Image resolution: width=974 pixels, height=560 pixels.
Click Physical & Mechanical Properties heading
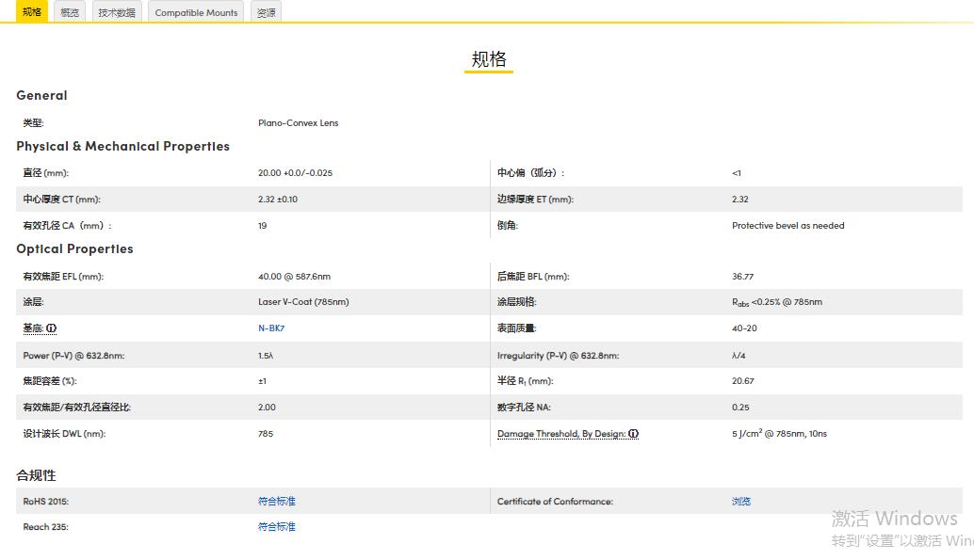pyautogui.click(x=122, y=146)
